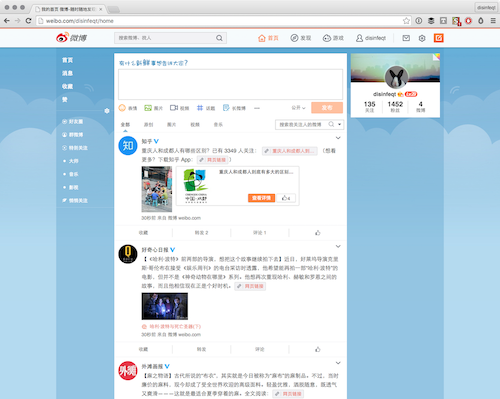Repost the Zhihu post showing count 2

201,233
